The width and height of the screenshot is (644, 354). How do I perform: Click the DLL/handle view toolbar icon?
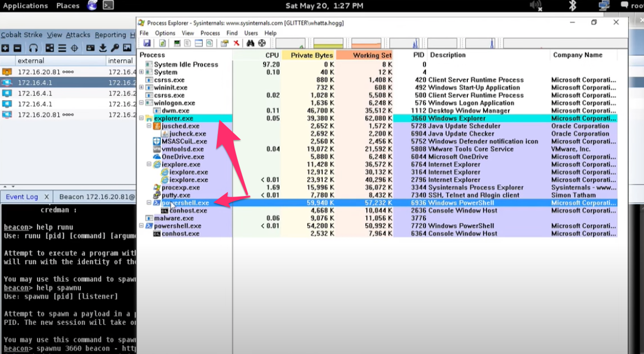click(210, 43)
